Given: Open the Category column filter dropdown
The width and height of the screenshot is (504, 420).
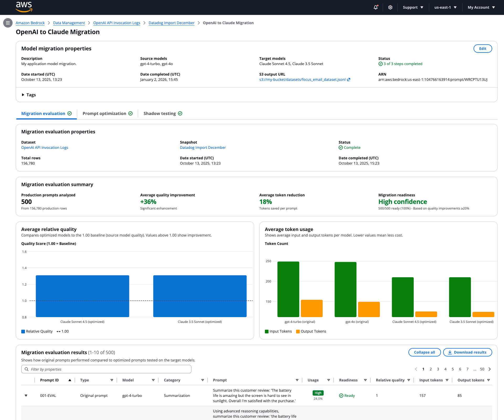Looking at the screenshot, I should 203,380.
